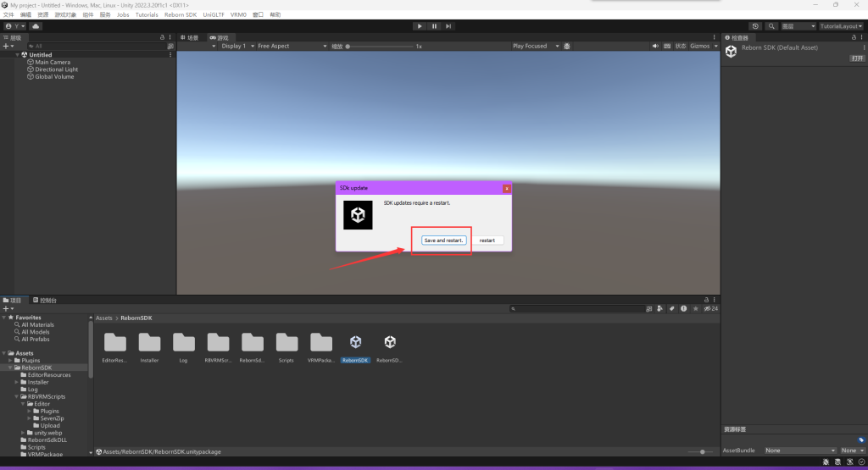Screen dimensions: 868x470
Task: Select Main Camera in the Hierarchy
Action: pos(53,62)
